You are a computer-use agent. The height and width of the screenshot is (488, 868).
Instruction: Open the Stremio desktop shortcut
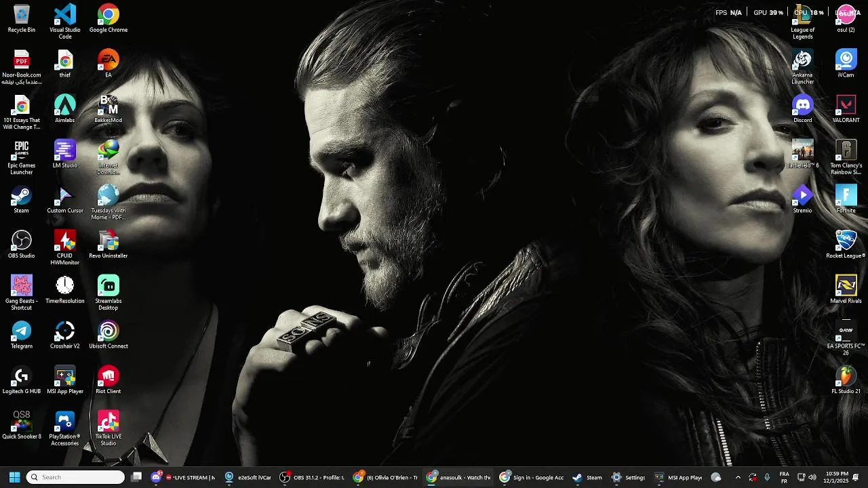803,199
